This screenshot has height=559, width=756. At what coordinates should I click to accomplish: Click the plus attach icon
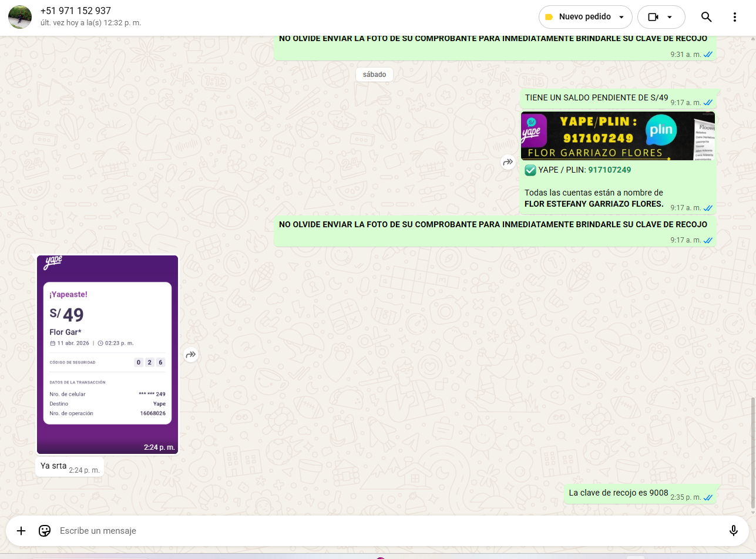click(21, 531)
